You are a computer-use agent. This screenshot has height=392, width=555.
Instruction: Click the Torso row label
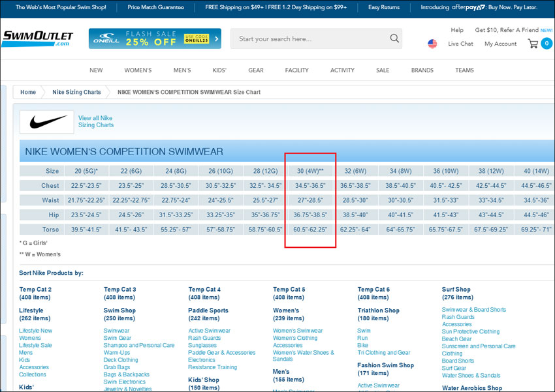(50, 230)
